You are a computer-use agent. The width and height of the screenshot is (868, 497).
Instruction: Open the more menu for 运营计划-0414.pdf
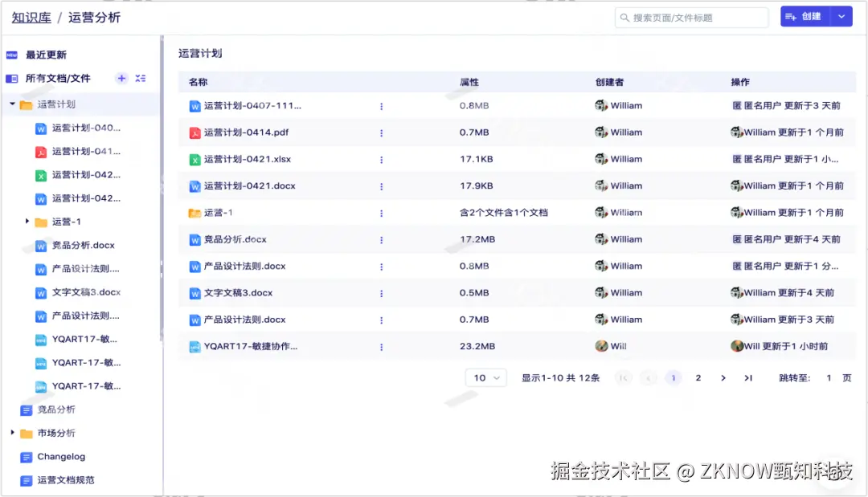[x=382, y=132]
